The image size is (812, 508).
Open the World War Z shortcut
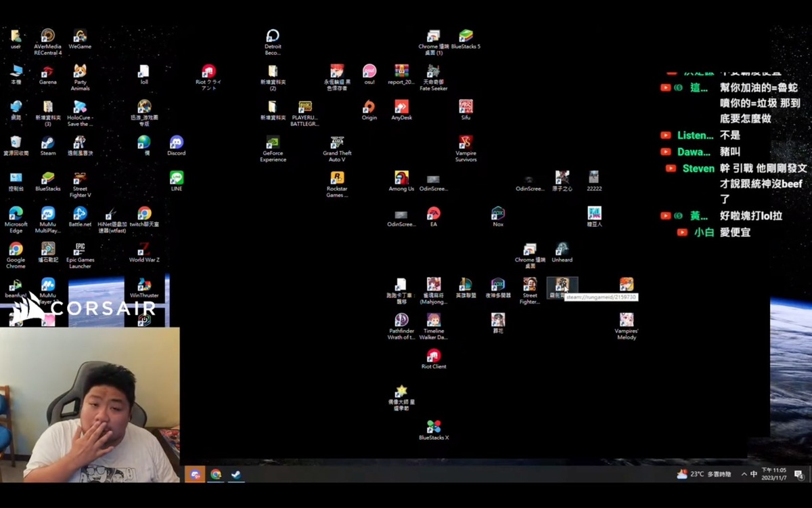pos(144,252)
